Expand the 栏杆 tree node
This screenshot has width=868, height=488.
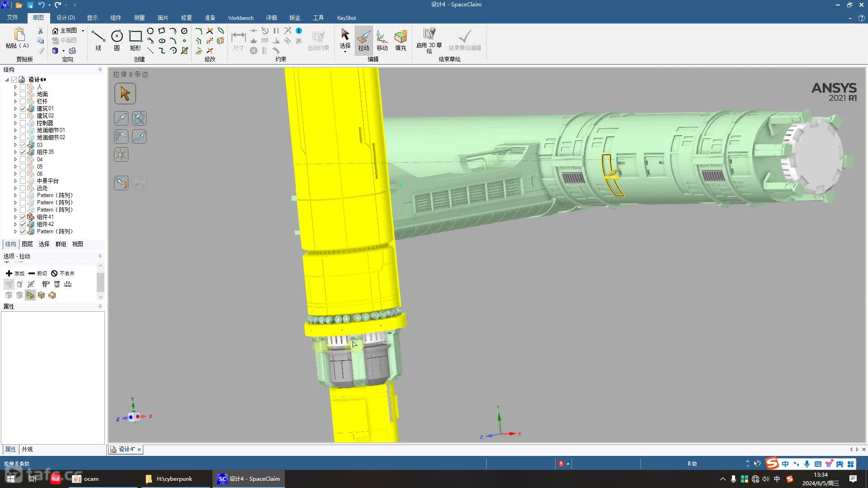(x=15, y=101)
